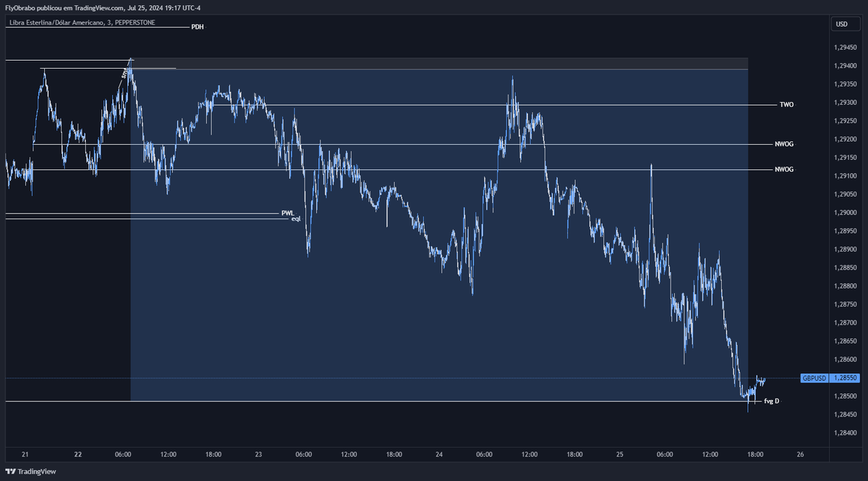Viewport: 868px width, 481px height.
Task: Select the fvg D label
Action: pyautogui.click(x=772, y=401)
